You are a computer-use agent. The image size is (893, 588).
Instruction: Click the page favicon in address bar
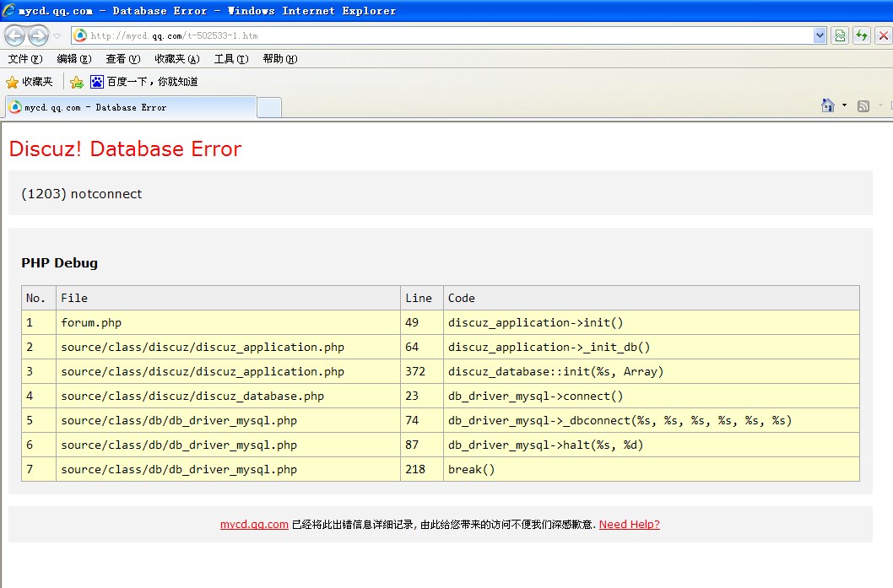pyautogui.click(x=81, y=35)
